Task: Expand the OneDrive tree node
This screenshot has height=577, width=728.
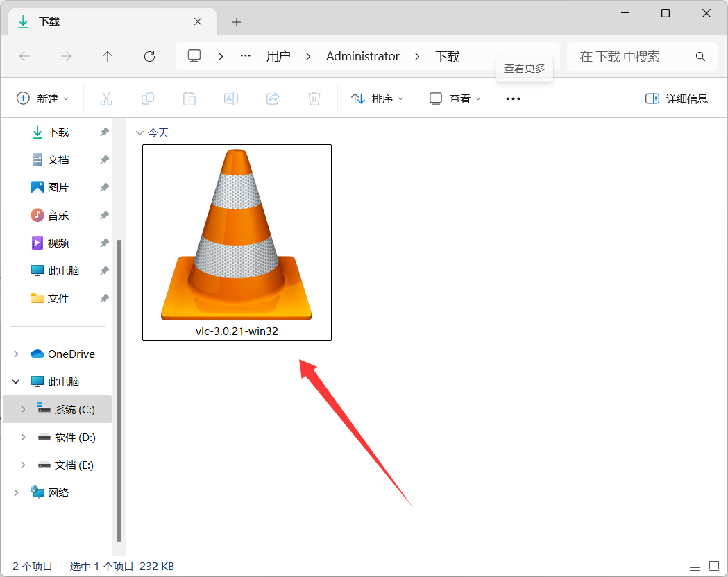Action: tap(16, 354)
